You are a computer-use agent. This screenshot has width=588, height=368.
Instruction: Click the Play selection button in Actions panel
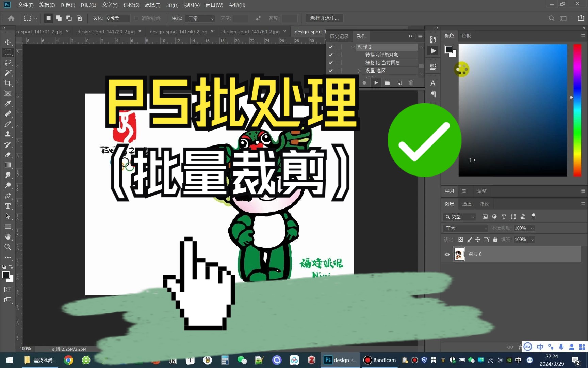click(376, 82)
